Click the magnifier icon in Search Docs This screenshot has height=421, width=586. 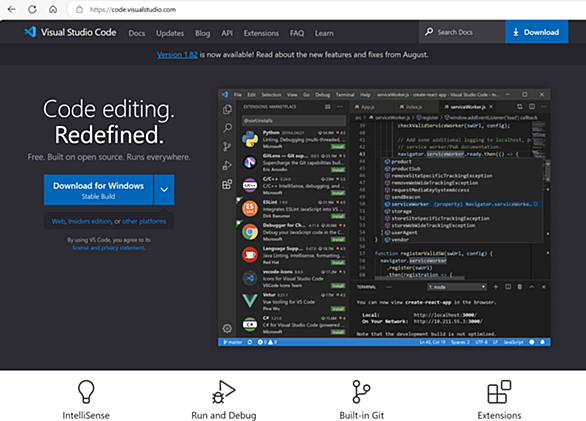click(x=429, y=32)
